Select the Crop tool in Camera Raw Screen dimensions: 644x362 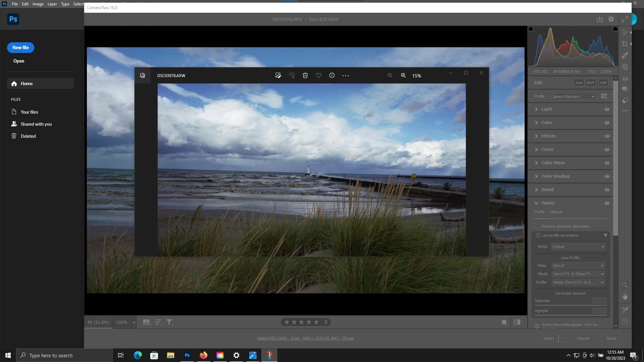(625, 44)
